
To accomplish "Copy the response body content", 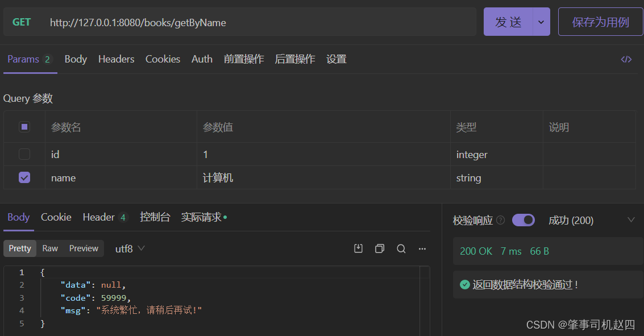I will click(380, 248).
